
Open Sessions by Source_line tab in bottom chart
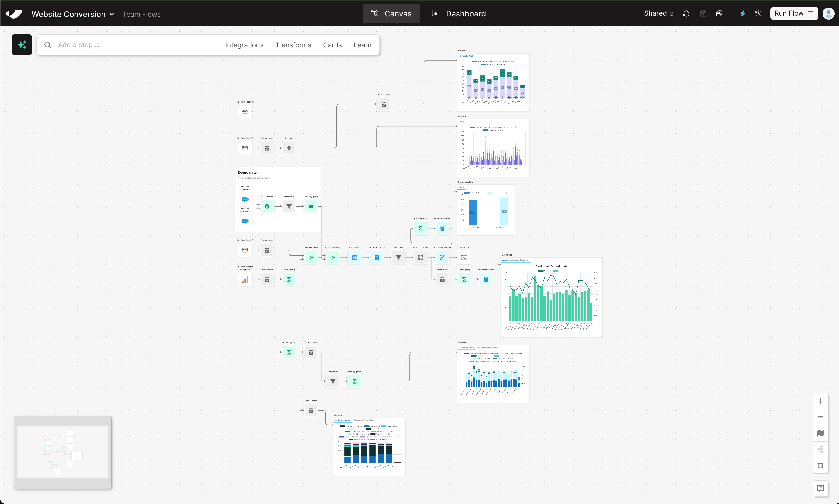pos(363,421)
